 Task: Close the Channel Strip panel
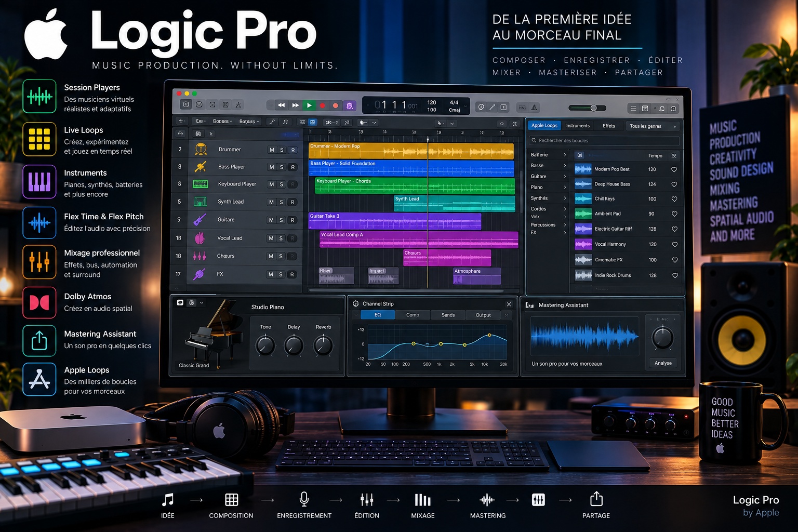click(x=509, y=304)
